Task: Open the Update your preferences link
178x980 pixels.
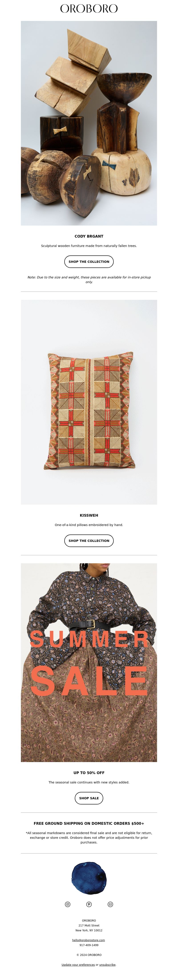Action: pyautogui.click(x=78, y=964)
